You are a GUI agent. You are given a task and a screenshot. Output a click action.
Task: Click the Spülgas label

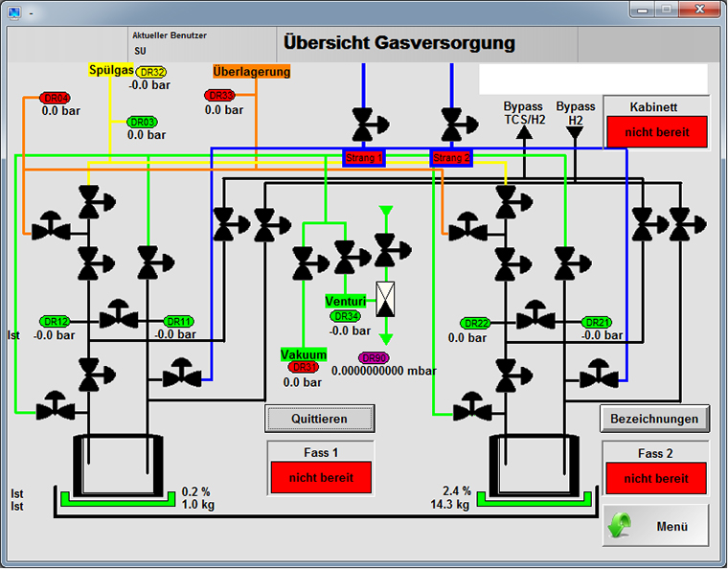coord(111,70)
